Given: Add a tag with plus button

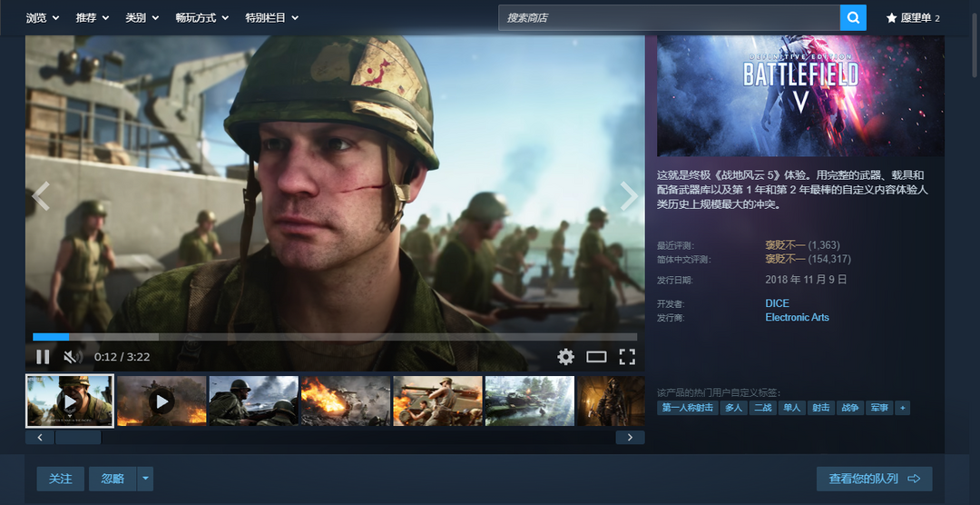Looking at the screenshot, I should pos(902,408).
